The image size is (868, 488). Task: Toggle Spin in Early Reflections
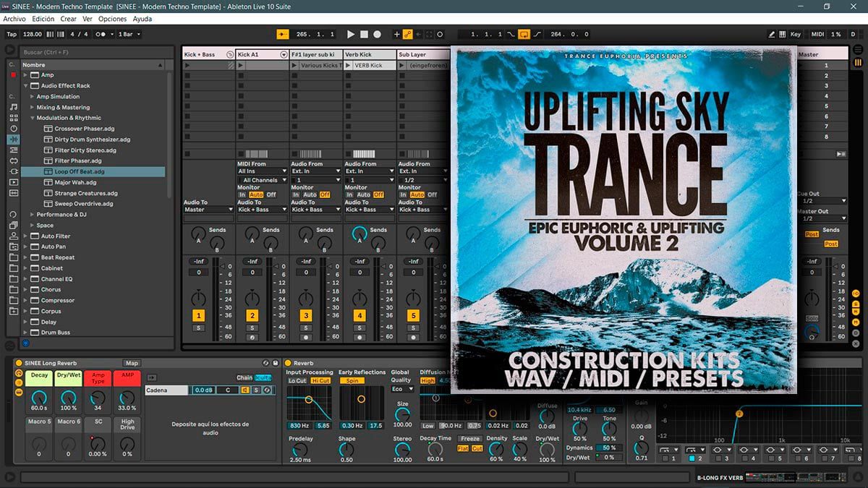(352, 380)
